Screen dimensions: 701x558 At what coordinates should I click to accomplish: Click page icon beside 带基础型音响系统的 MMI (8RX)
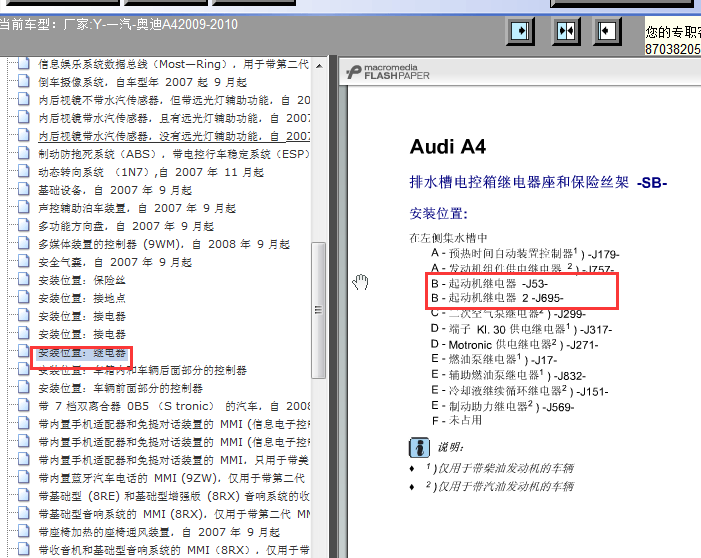coord(24,512)
